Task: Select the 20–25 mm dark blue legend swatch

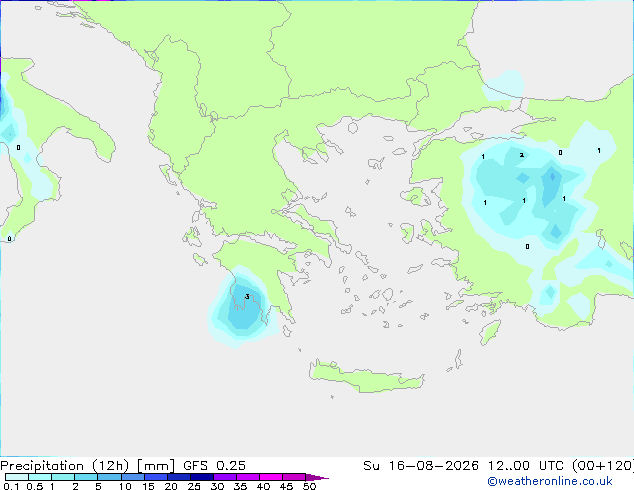Action: (178, 477)
